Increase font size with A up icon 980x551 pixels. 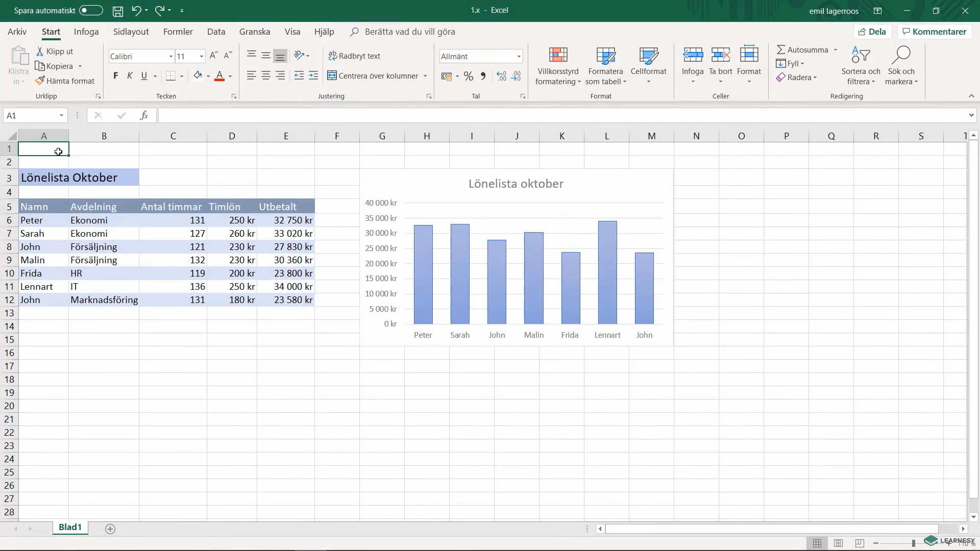point(214,55)
